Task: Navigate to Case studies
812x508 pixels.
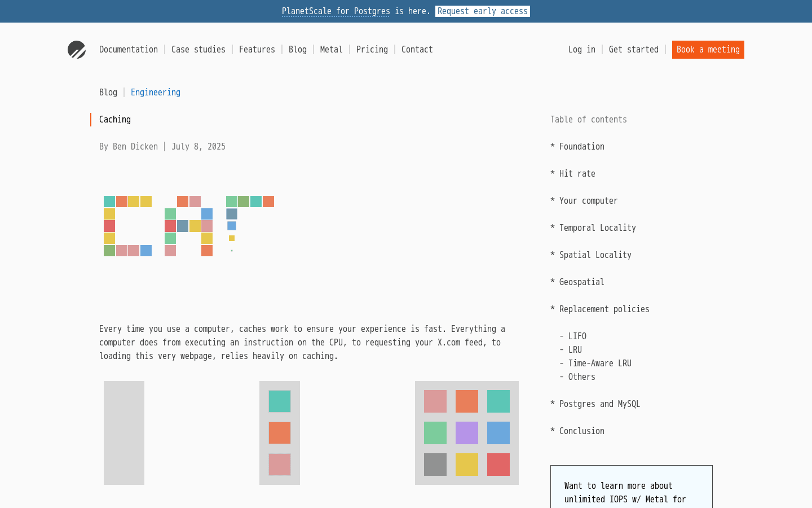Action: [x=198, y=50]
